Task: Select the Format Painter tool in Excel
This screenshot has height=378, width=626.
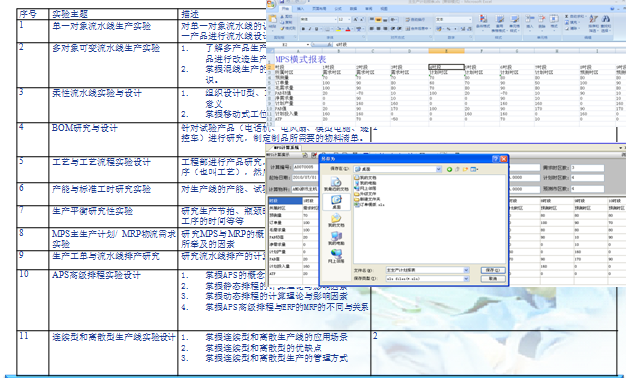Action: click(x=287, y=28)
